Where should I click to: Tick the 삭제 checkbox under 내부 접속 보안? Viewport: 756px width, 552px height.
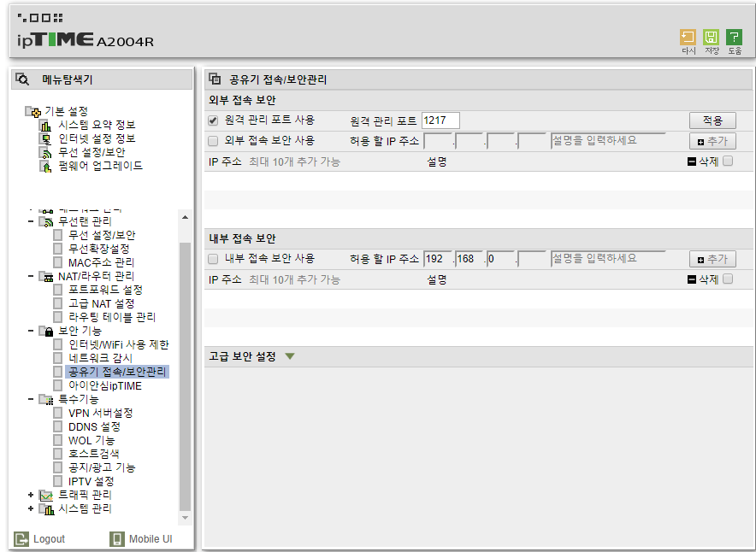pyautogui.click(x=728, y=279)
